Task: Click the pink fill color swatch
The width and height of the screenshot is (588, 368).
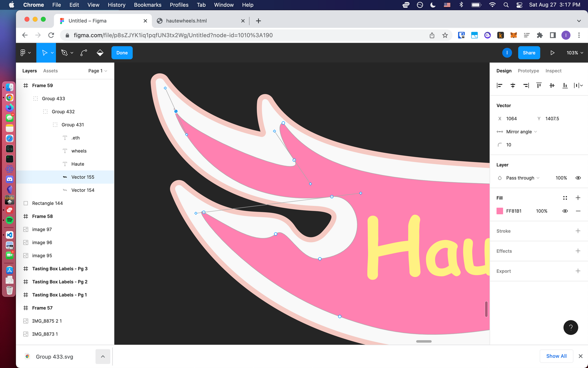Action: (500, 211)
